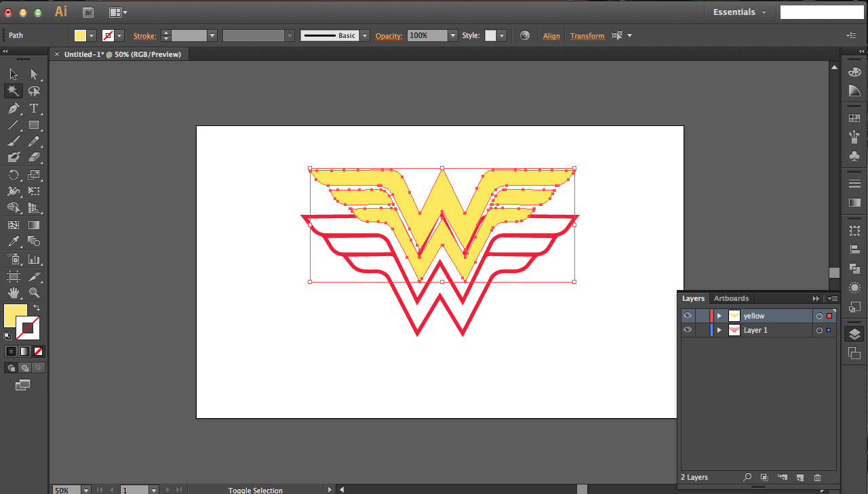Swap fill and stroke colors
The width and height of the screenshot is (868, 494).
37,308
